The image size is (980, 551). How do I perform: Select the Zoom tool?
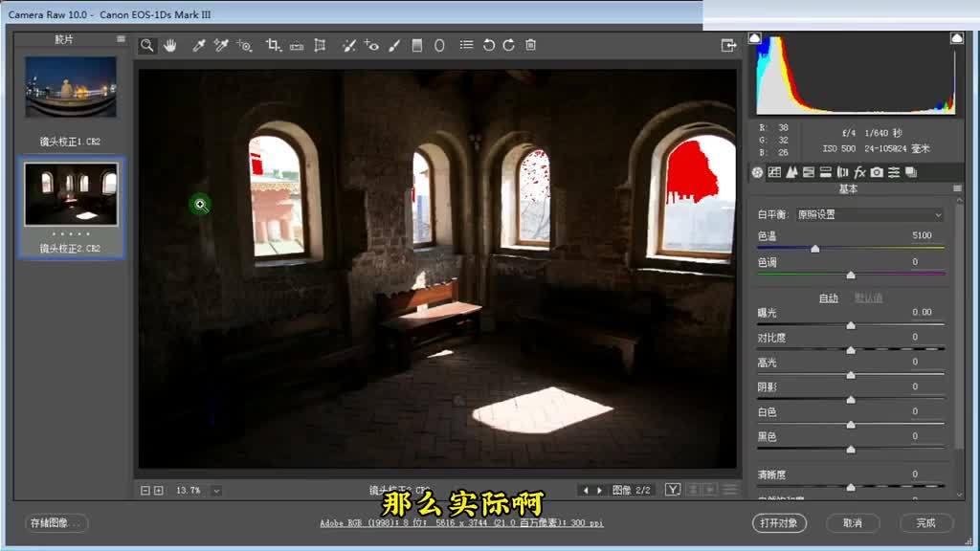[145, 44]
